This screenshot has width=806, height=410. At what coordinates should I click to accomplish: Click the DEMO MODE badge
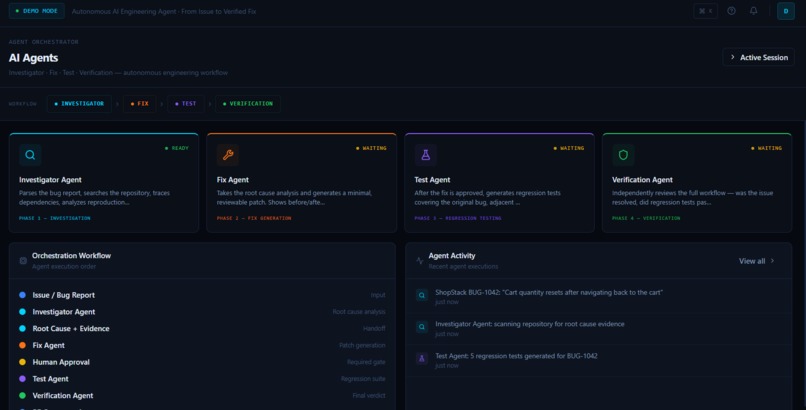point(36,11)
